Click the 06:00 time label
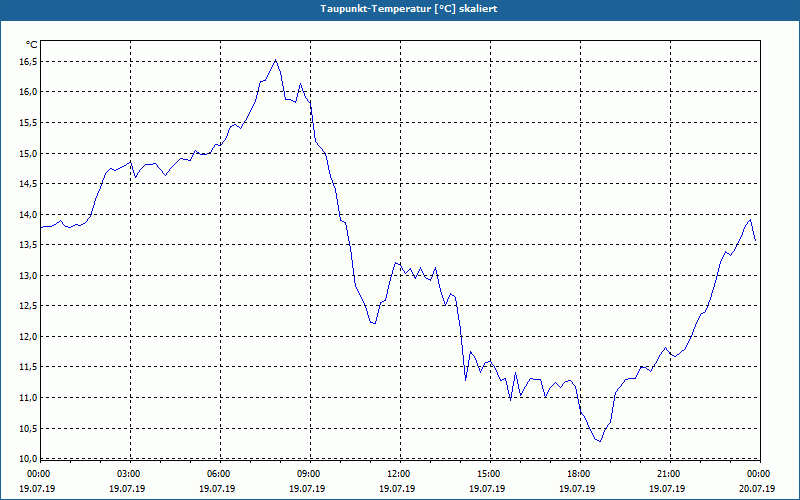This screenshot has height=500, width=800. click(x=220, y=474)
